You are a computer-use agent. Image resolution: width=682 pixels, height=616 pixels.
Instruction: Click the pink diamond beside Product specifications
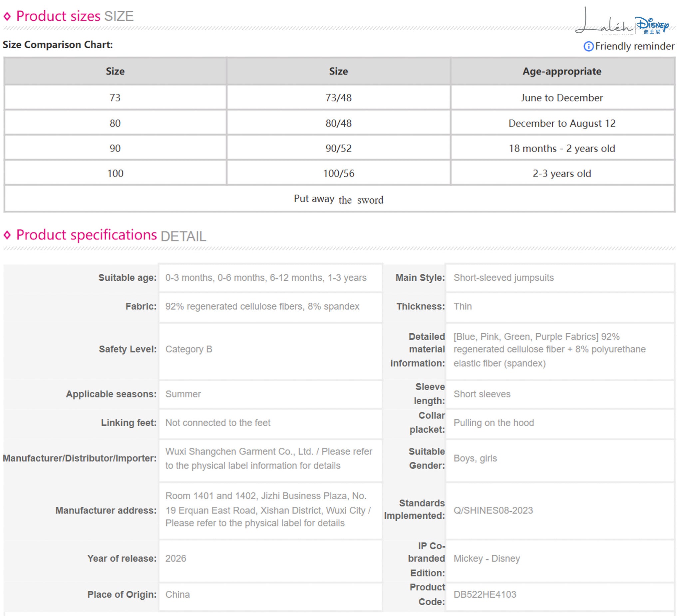tap(7, 235)
